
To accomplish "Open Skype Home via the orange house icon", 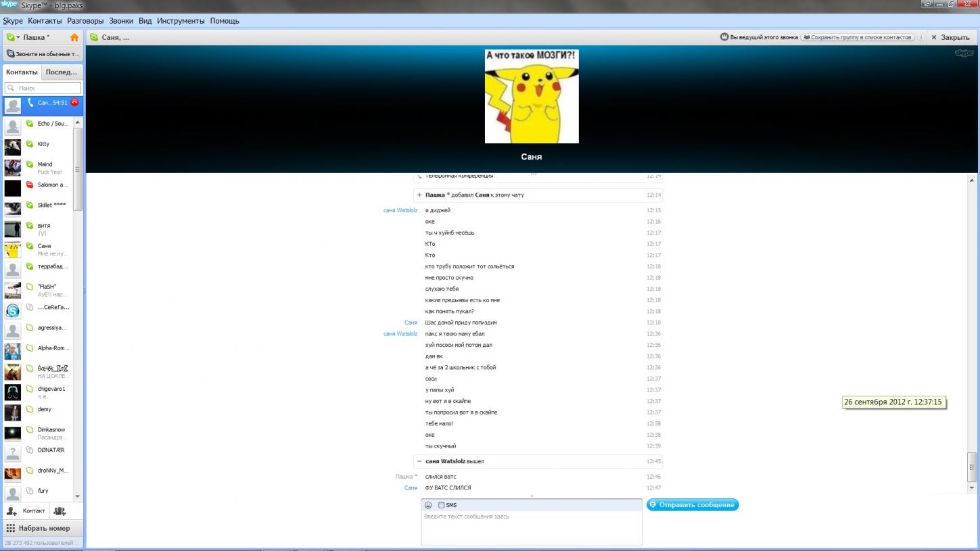I will (x=74, y=38).
